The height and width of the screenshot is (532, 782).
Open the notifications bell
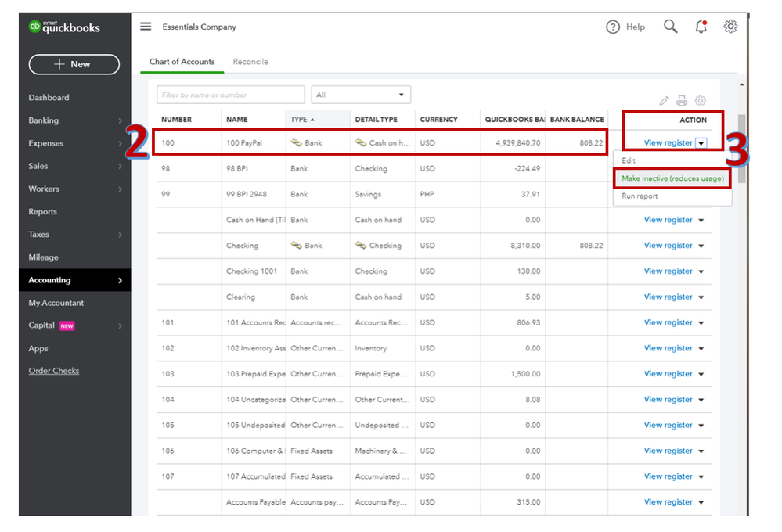click(x=701, y=27)
